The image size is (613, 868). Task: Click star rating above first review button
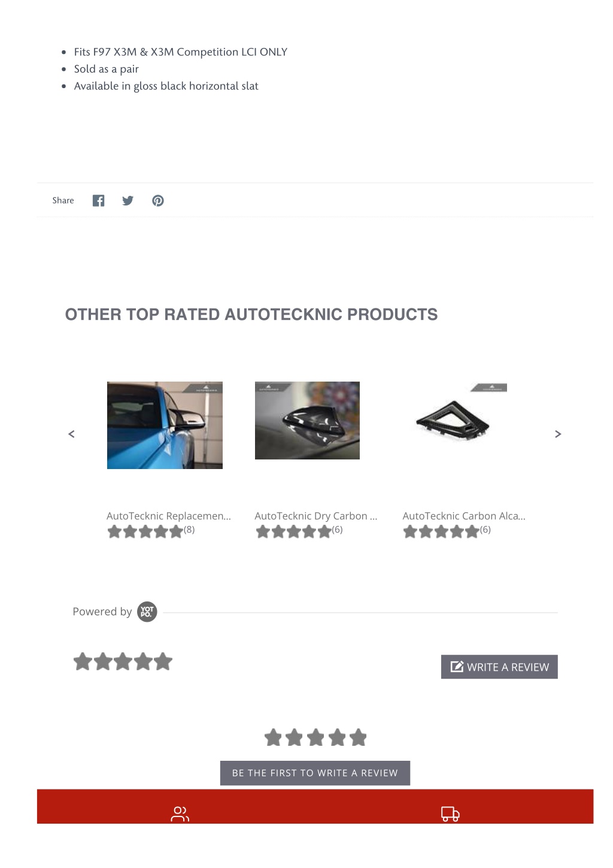(315, 737)
